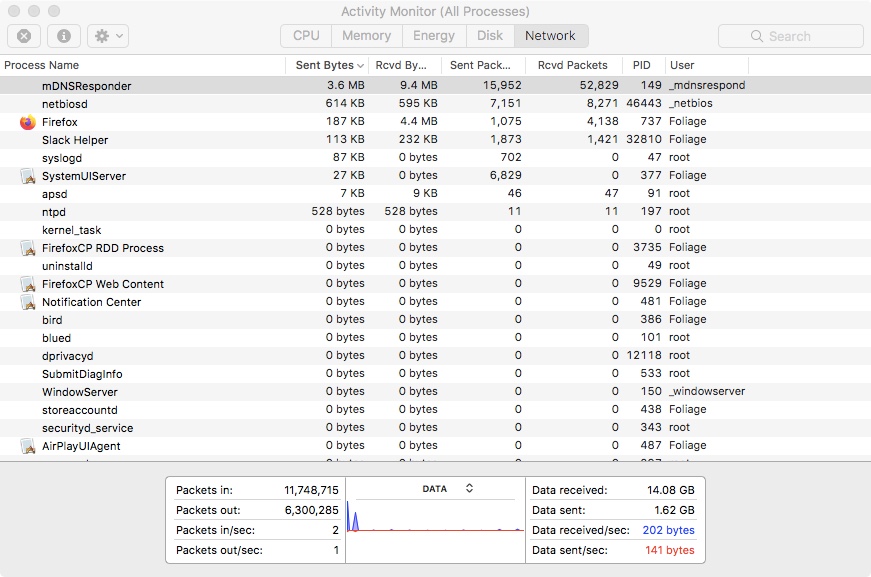Click the AirPlayUIAgent process icon

coord(28,446)
